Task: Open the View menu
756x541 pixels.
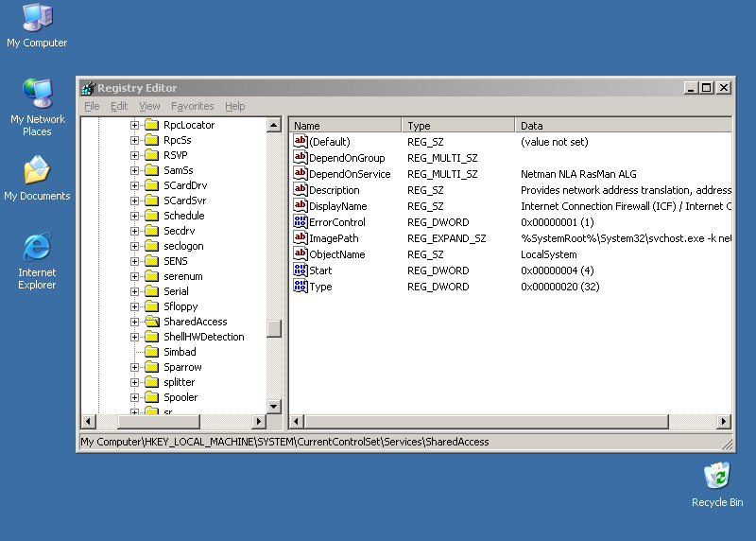Action: pyautogui.click(x=149, y=106)
